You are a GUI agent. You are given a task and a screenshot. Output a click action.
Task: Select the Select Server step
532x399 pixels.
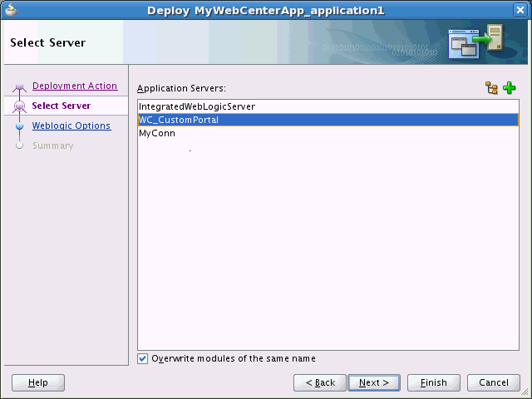click(62, 106)
